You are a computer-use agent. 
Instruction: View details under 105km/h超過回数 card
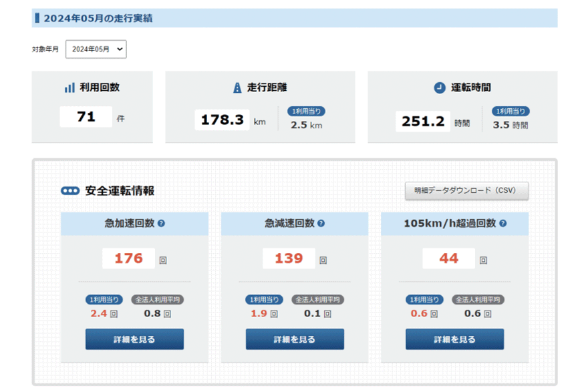(454, 339)
